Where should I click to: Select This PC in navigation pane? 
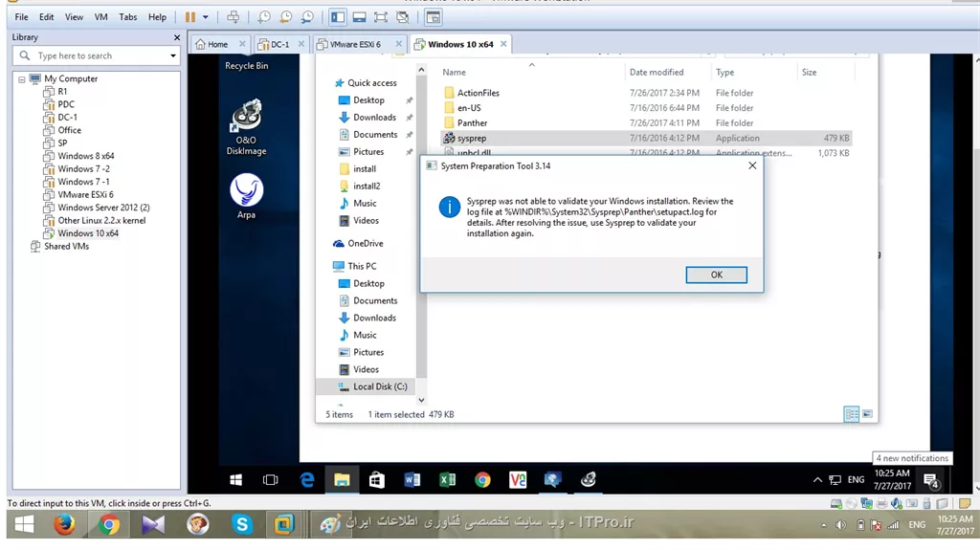click(x=362, y=266)
